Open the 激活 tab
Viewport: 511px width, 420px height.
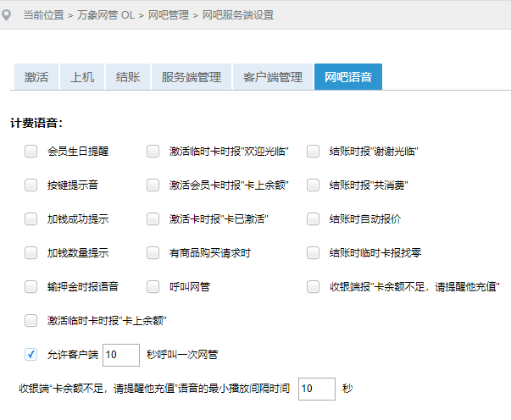coord(36,77)
